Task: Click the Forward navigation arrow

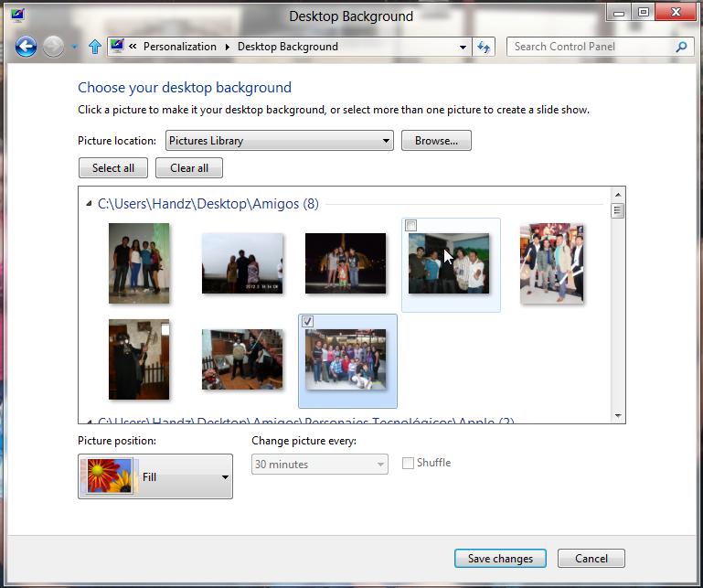Action: click(x=54, y=47)
